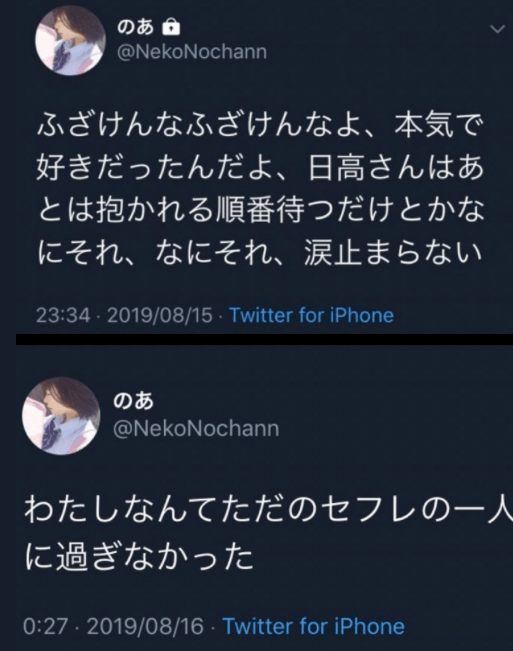Click the black divider between tweets
The image size is (513, 651).
[264, 339]
